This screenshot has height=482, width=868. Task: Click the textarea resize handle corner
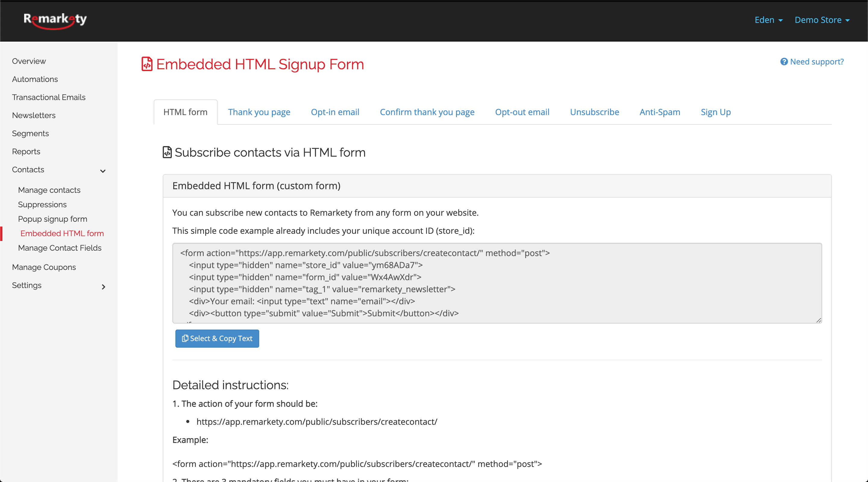(819, 320)
